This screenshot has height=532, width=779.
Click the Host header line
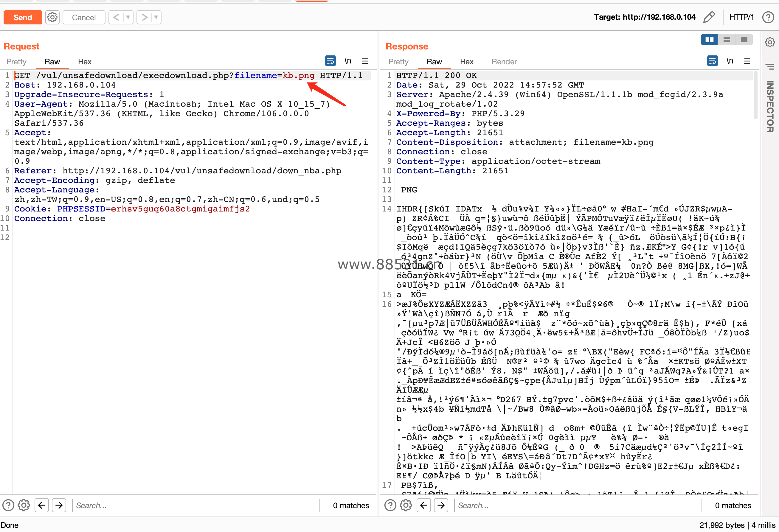(x=65, y=85)
